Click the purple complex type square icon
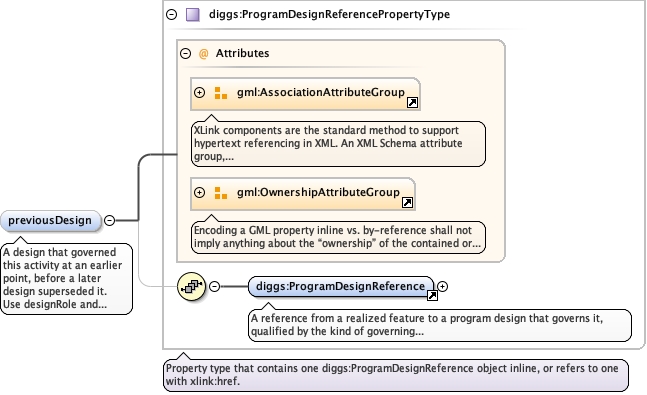Screen dimensions: 647x395 (x=193, y=15)
